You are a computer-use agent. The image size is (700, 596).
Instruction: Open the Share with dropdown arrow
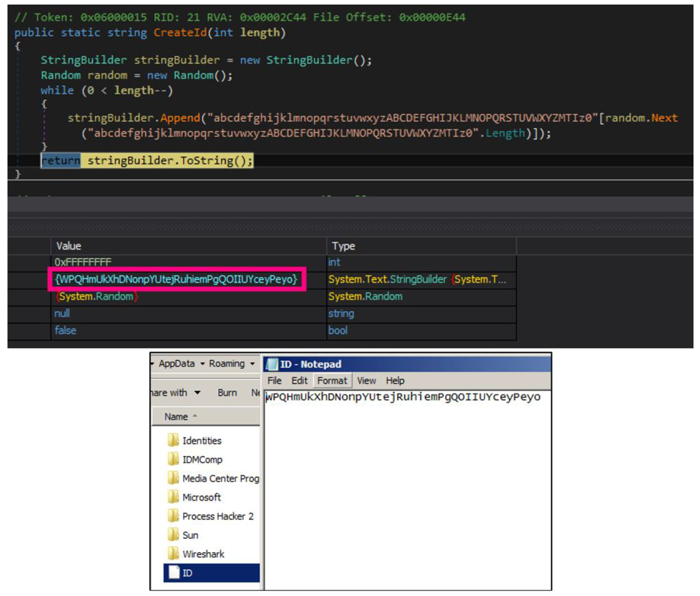point(198,392)
